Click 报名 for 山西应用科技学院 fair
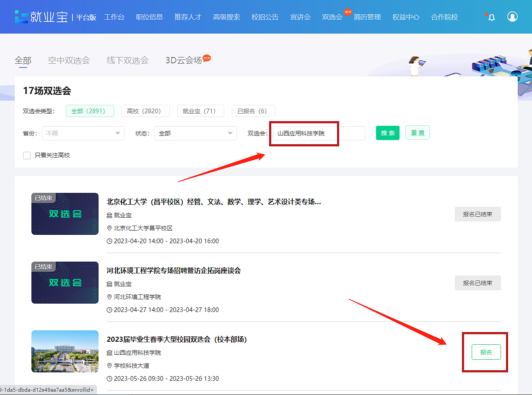The image size is (532, 395). click(486, 352)
